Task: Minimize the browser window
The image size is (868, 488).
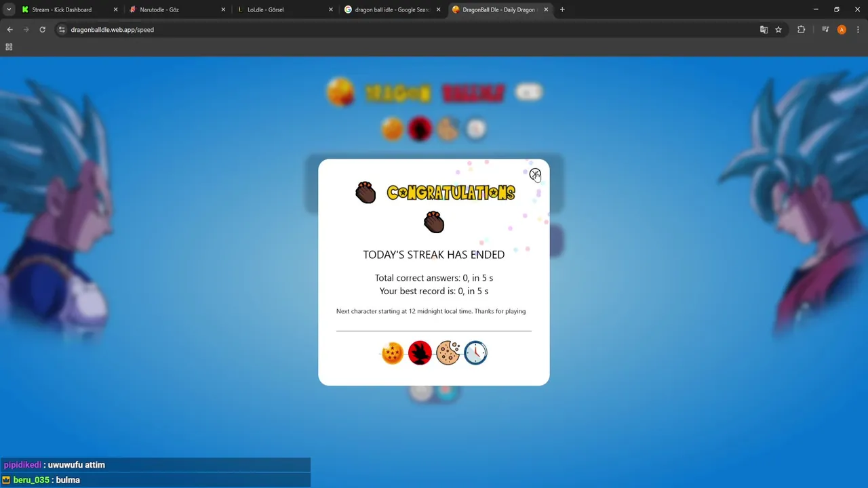Action: [816, 9]
